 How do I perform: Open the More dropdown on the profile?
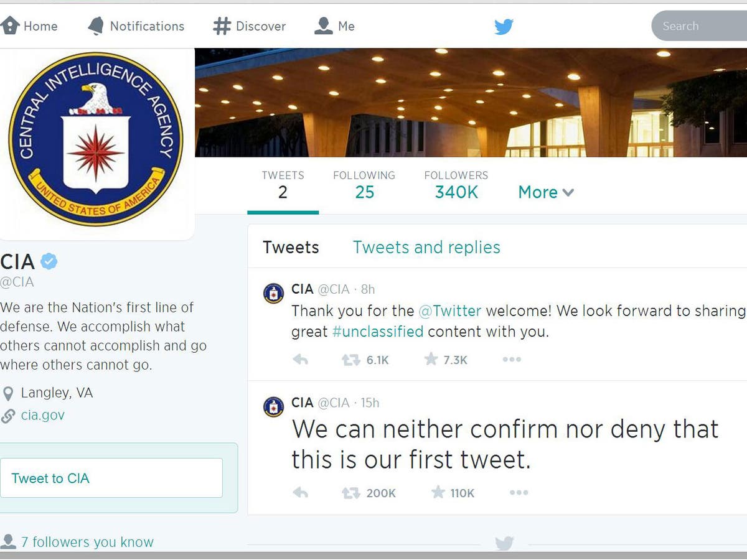[x=545, y=192]
